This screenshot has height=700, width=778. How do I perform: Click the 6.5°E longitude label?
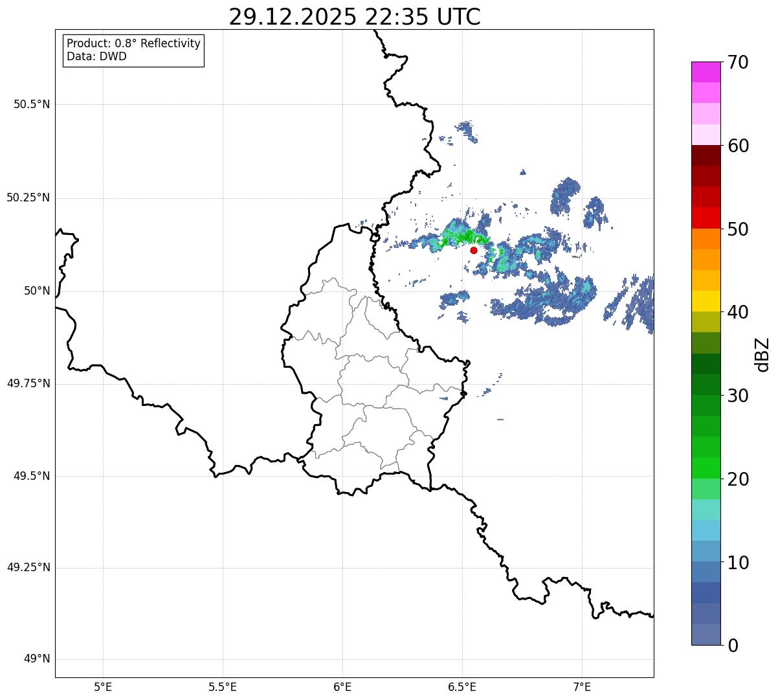click(462, 687)
